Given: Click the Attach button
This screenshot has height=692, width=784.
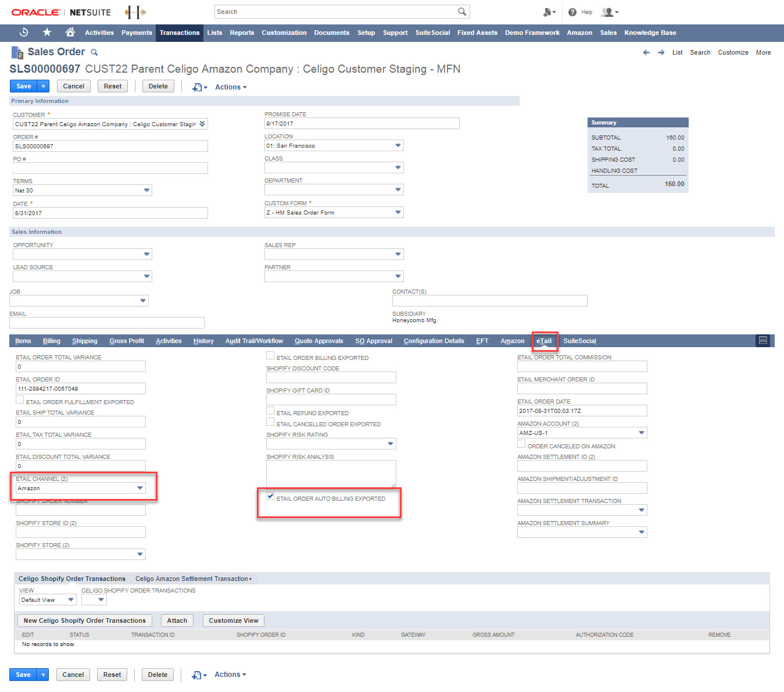Looking at the screenshot, I should point(177,620).
